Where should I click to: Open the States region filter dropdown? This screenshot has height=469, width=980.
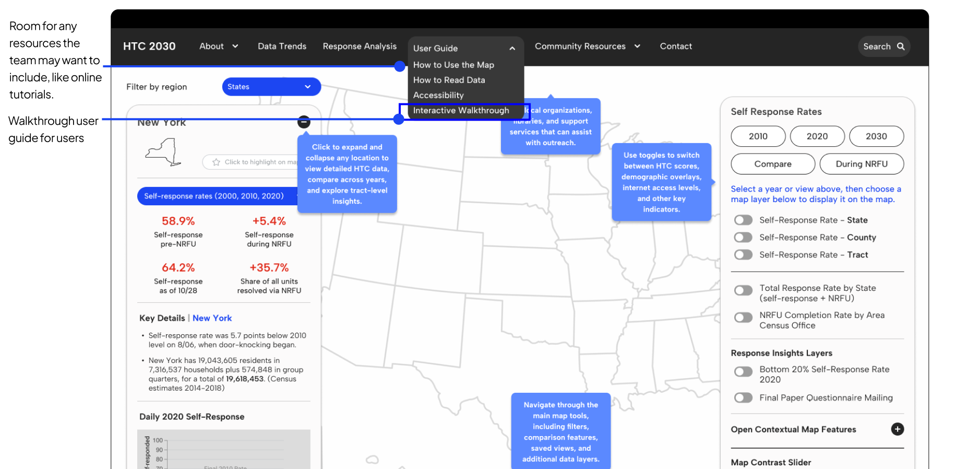(271, 87)
